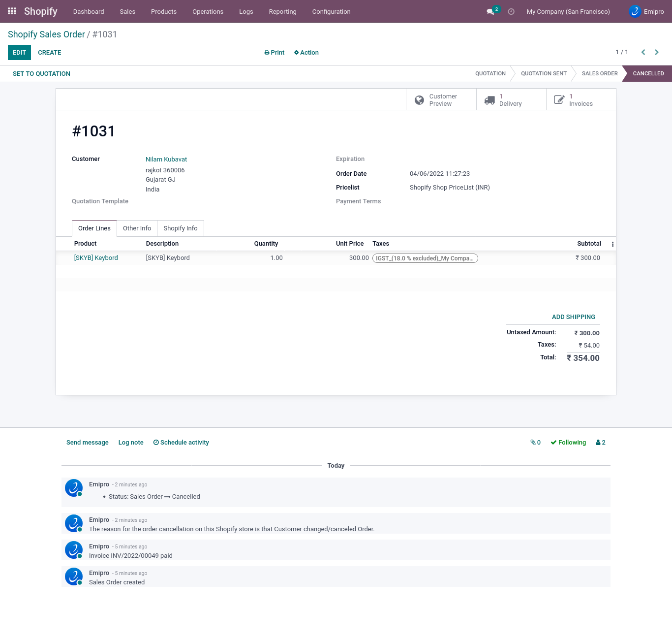The width and height of the screenshot is (672, 640).
Task: Click the clock activities icon
Action: click(511, 11)
